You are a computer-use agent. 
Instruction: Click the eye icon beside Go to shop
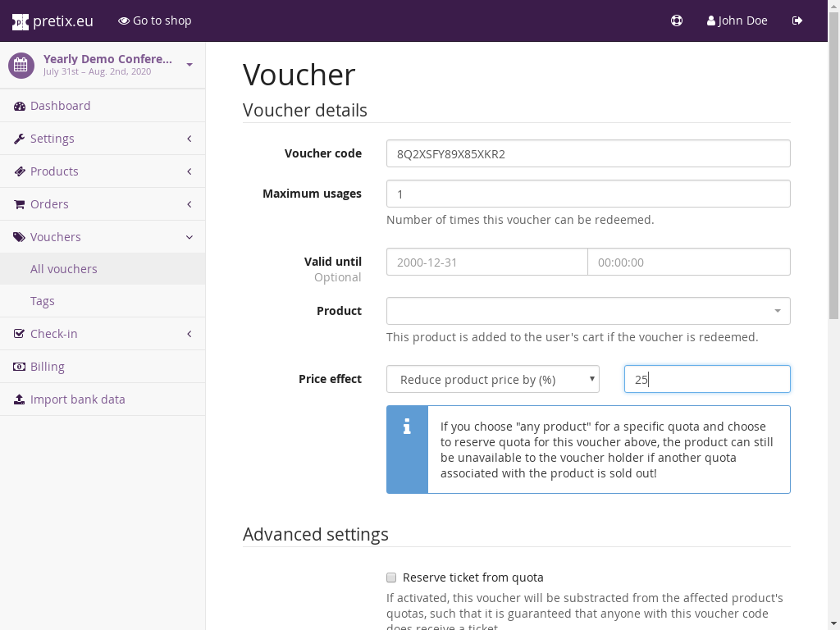[124, 21]
